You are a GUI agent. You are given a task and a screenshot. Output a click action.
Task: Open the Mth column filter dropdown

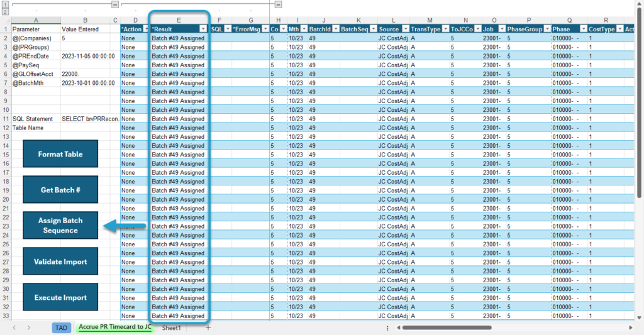(304, 29)
